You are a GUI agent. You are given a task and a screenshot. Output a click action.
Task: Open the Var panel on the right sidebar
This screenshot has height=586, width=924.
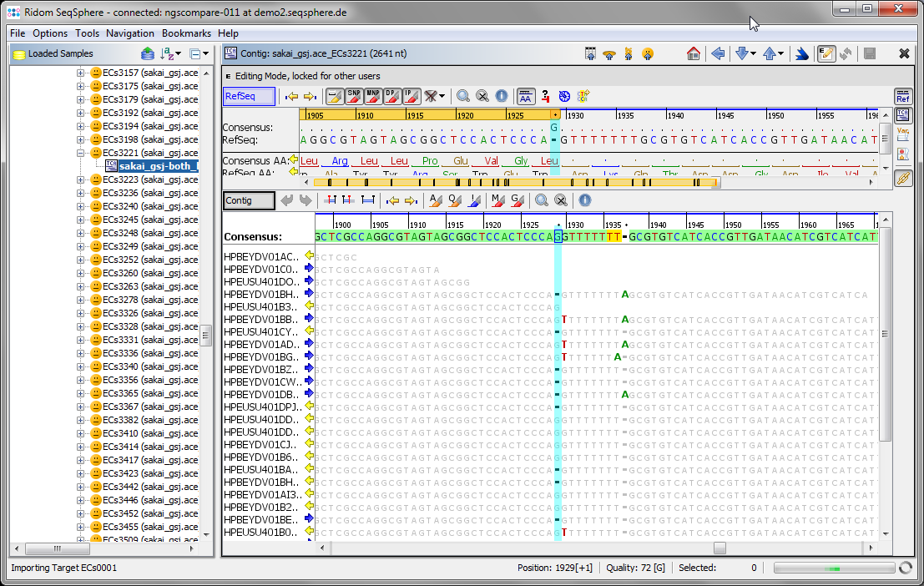coord(903,132)
